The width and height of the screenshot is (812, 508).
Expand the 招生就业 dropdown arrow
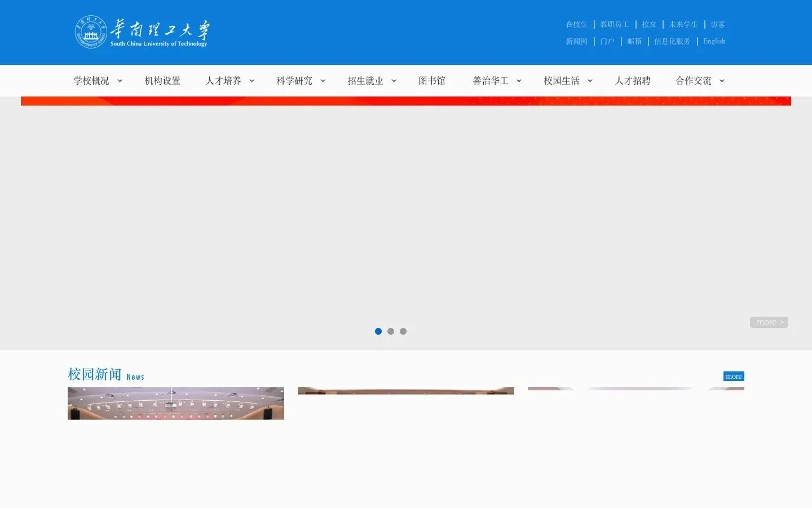coord(394,81)
